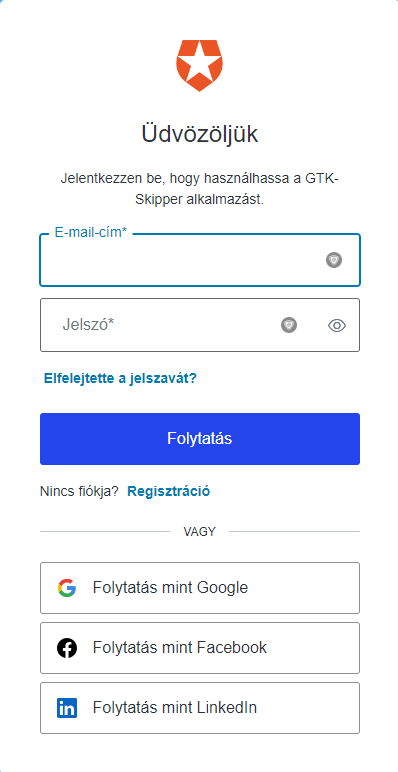Show password with the eye icon
This screenshot has height=772, width=398.
pyautogui.click(x=337, y=325)
